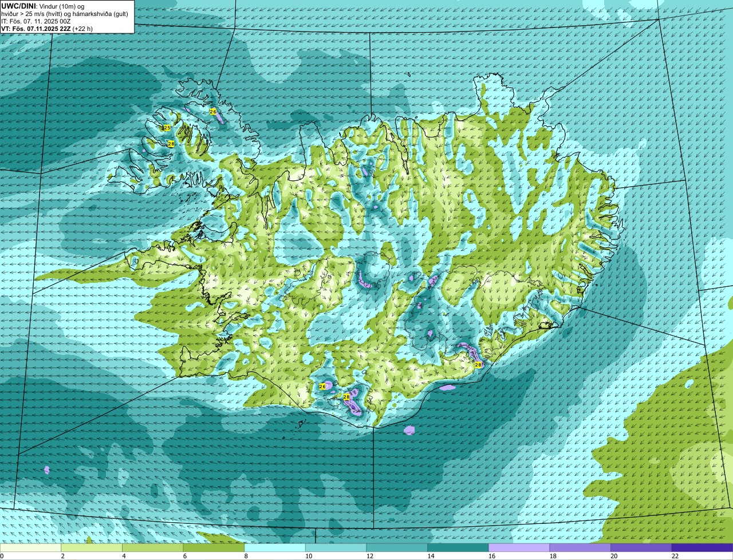Click the 20–22 m/s violet legend swatch
Screen dimensions: 733x560
[641, 547]
